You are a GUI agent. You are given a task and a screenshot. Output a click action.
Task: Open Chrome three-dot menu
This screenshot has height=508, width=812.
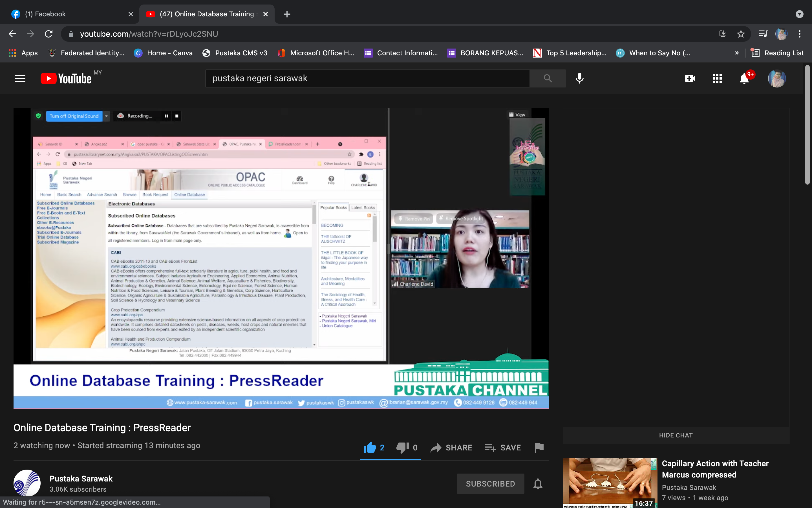click(800, 34)
